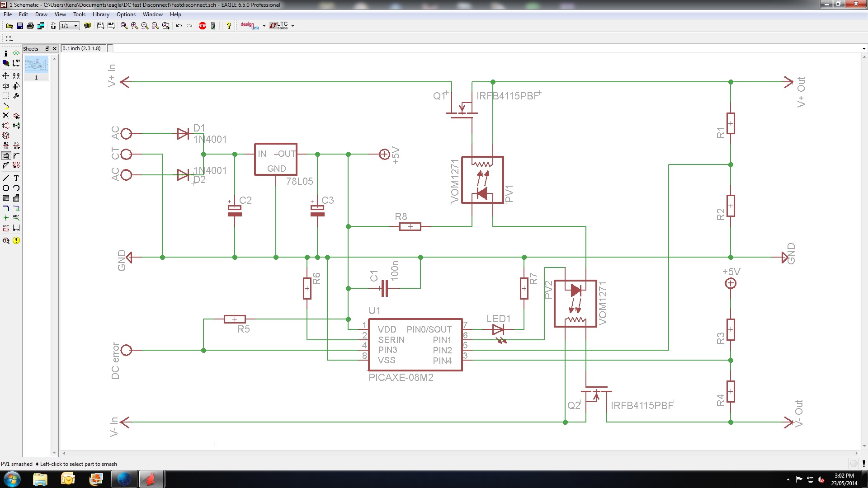The height and width of the screenshot is (488, 868).
Task: Redo the last undone action
Action: click(189, 26)
